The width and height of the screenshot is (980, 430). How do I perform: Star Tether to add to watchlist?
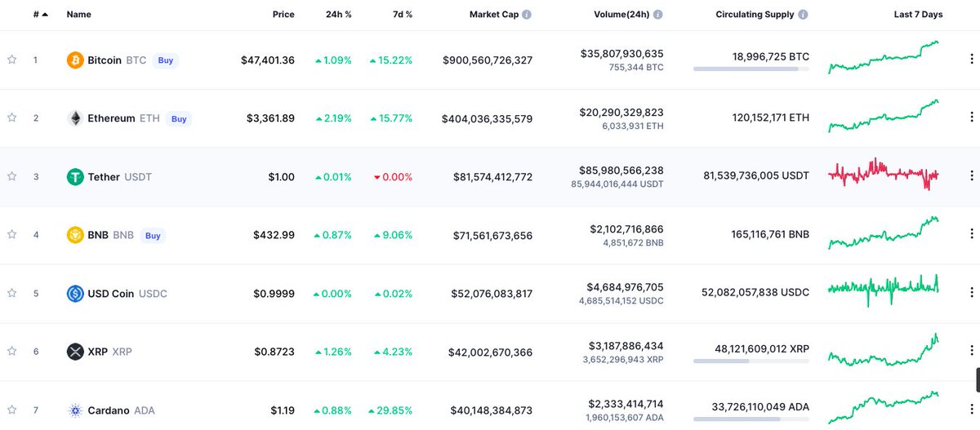[x=12, y=176]
